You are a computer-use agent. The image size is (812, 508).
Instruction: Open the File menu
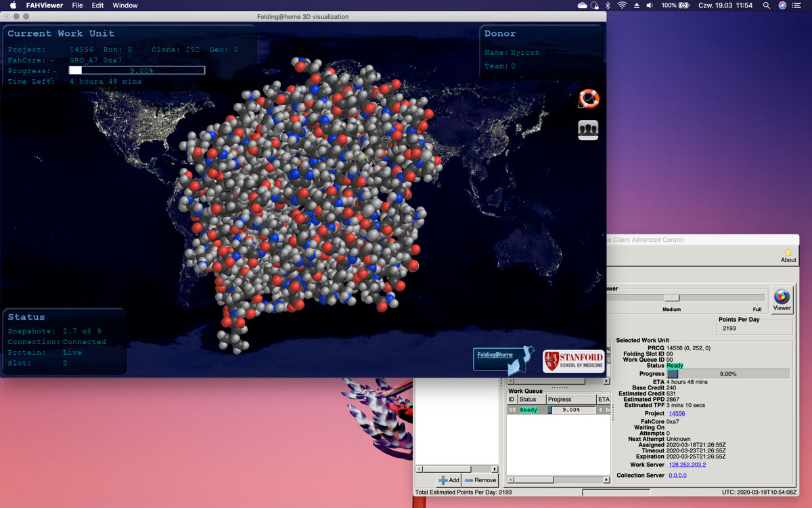click(x=78, y=5)
